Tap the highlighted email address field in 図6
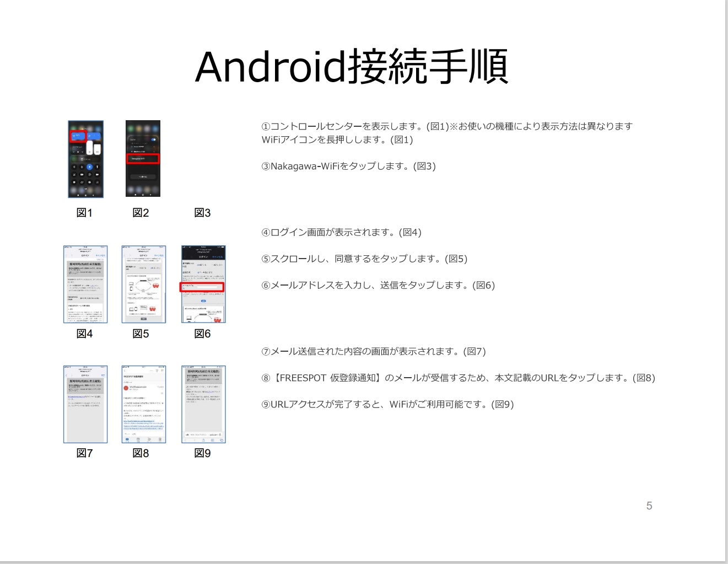 (207, 287)
